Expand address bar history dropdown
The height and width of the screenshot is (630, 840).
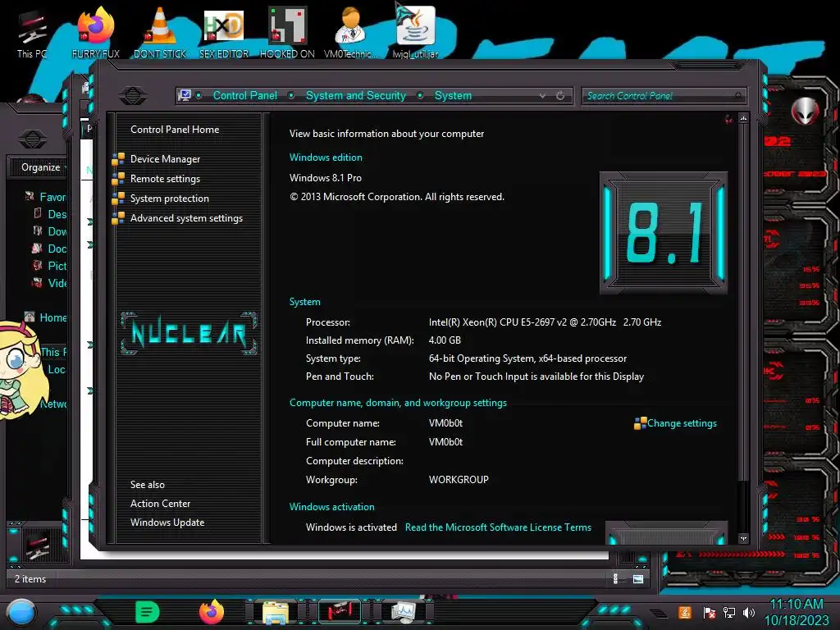[x=543, y=96]
